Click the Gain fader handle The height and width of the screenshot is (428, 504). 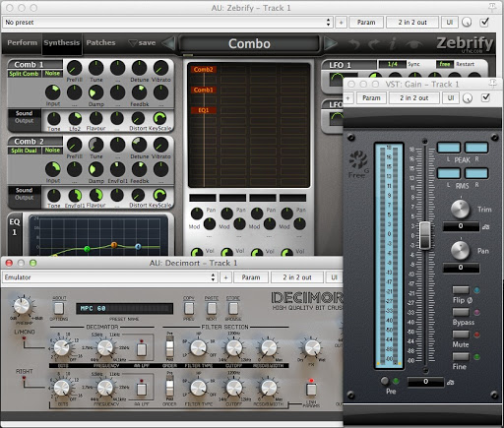(425, 235)
